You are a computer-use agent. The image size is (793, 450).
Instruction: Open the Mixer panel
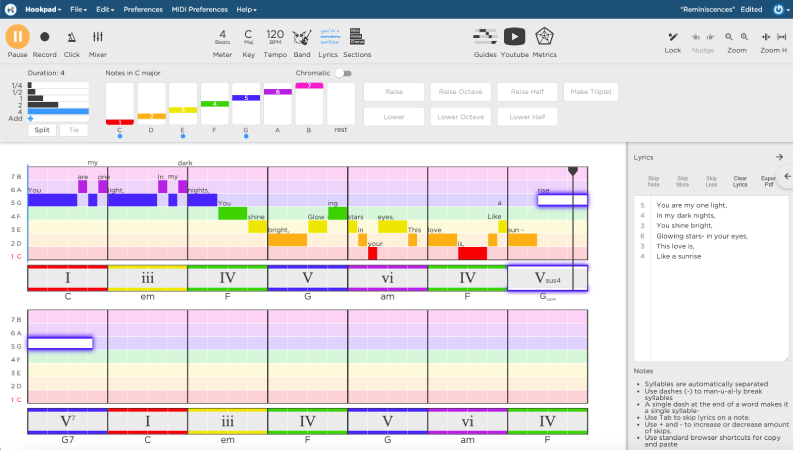98,37
